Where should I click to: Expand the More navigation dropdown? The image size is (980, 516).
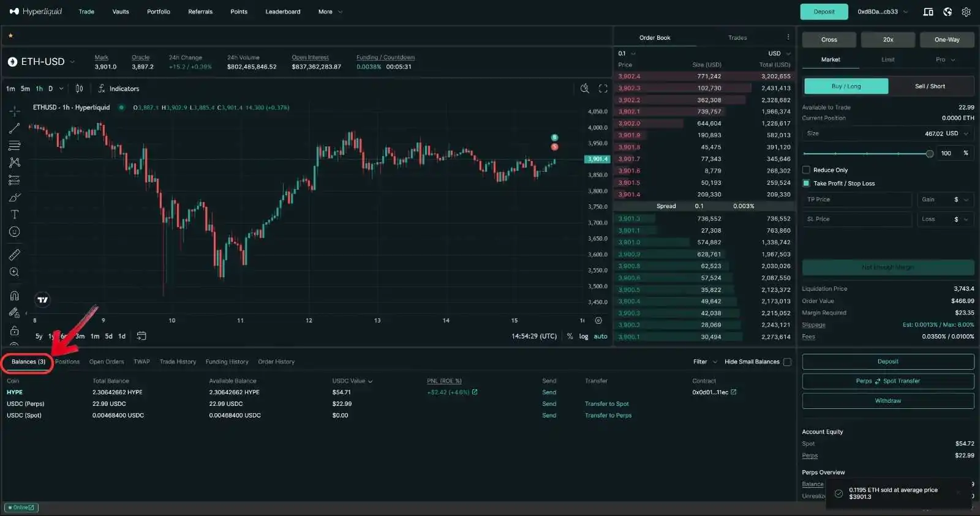(330, 12)
